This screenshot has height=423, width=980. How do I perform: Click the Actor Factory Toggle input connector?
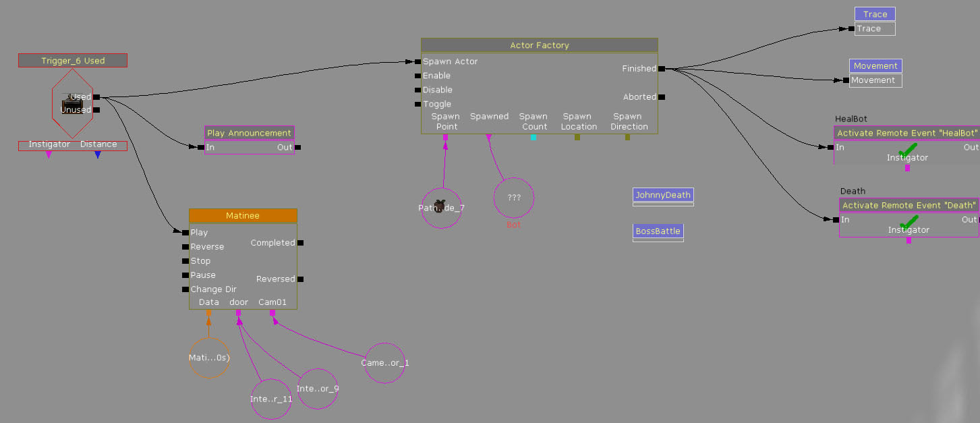coord(418,104)
